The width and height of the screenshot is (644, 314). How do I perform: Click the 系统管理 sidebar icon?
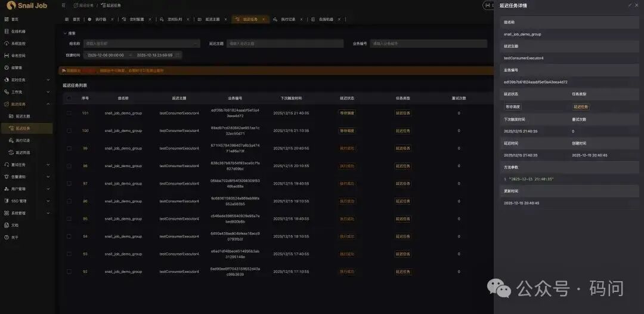(x=6, y=213)
